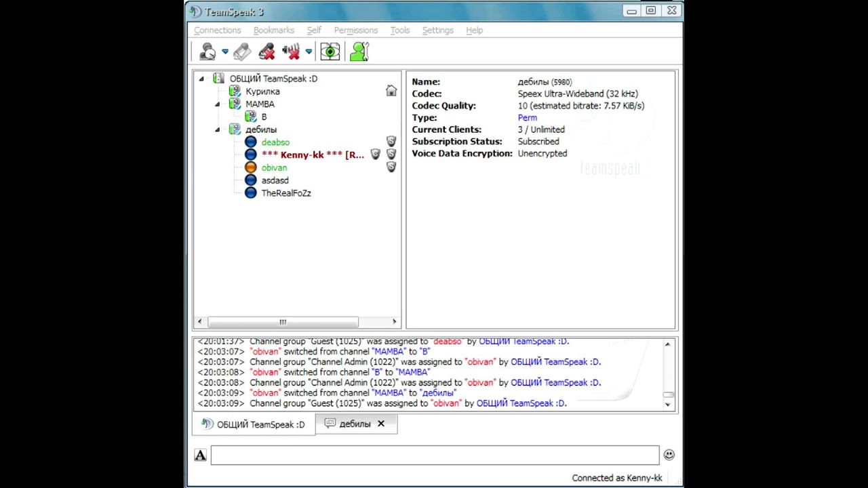The width and height of the screenshot is (868, 488).
Task: Click the дебилы channel icon
Action: click(x=235, y=129)
